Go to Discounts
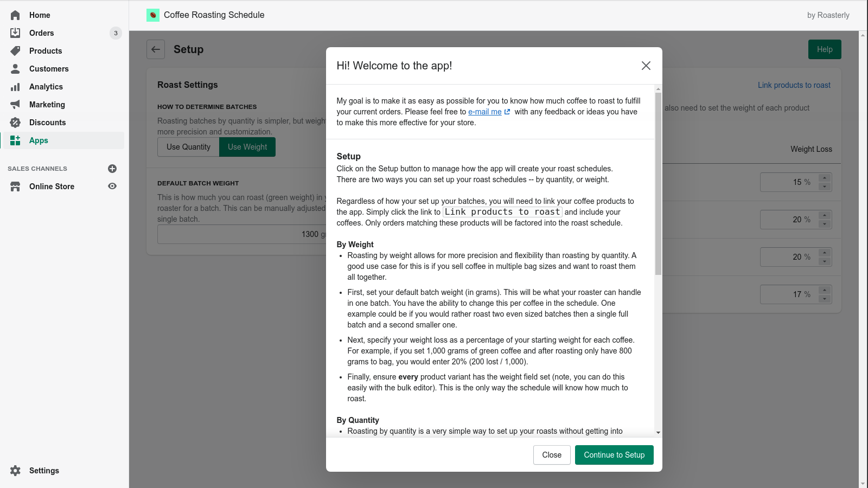Image resolution: width=868 pixels, height=488 pixels. tap(48, 122)
